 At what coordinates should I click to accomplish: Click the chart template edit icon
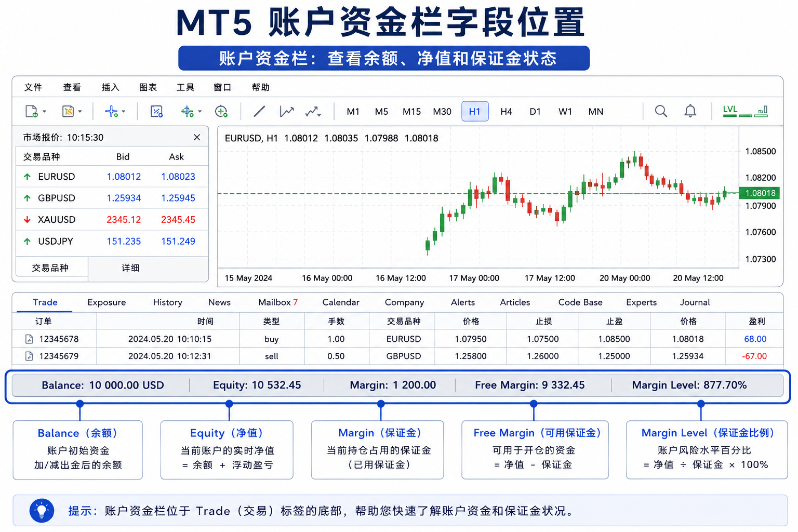[x=156, y=111]
